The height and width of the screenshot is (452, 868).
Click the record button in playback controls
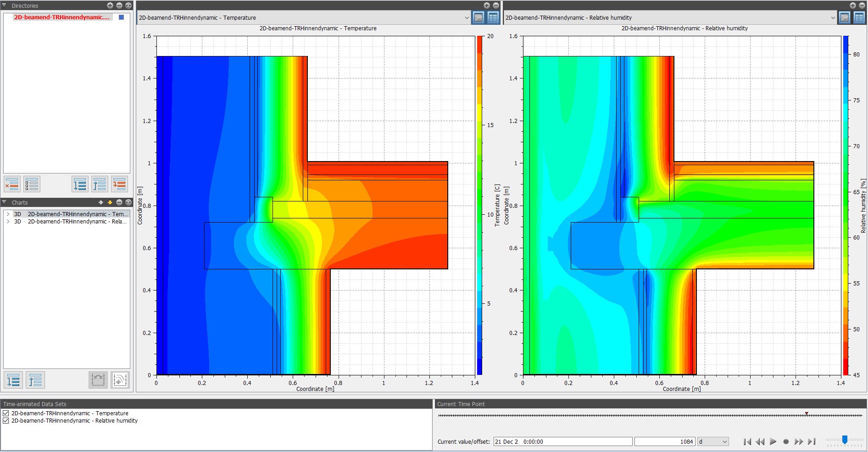coord(786,441)
